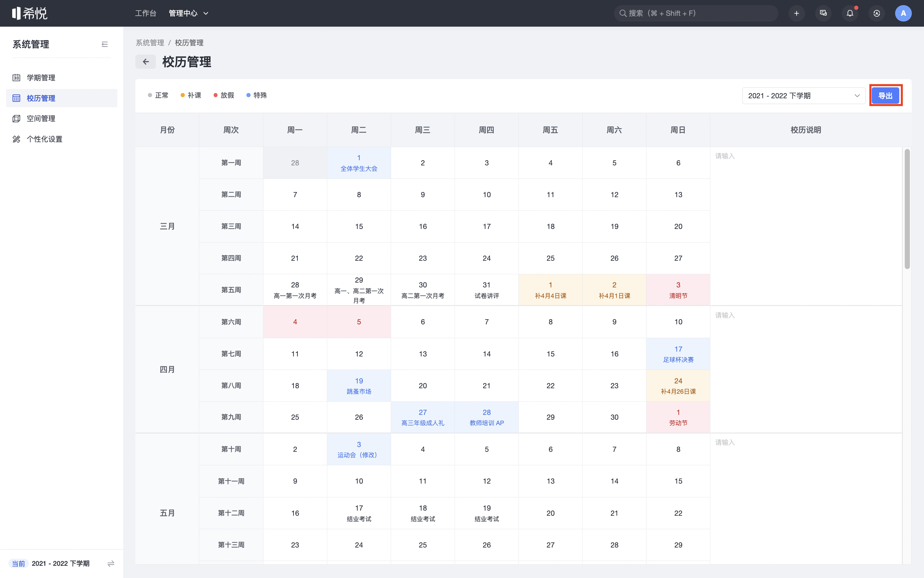Click the 校历说明 column header
Viewport: 924px width, 578px height.
[806, 130]
